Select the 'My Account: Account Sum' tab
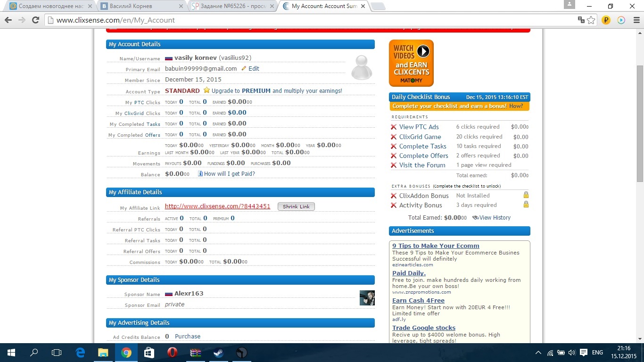 (x=323, y=6)
